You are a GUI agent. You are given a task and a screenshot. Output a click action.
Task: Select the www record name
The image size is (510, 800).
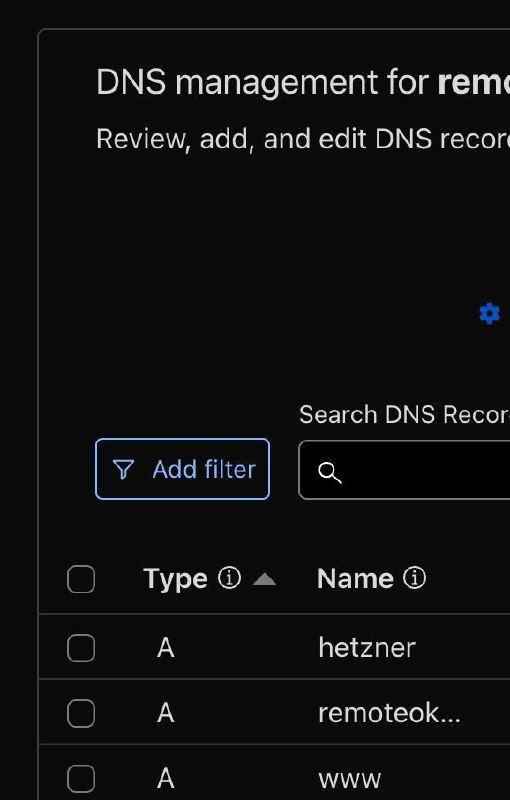point(349,780)
